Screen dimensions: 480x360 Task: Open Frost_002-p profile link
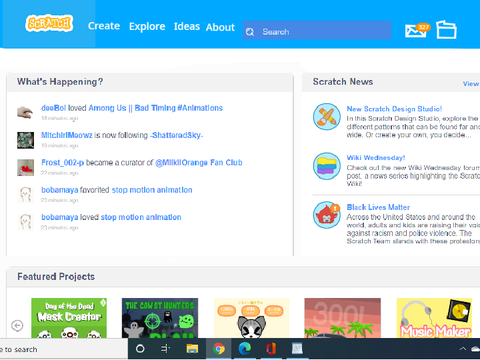[63, 163]
